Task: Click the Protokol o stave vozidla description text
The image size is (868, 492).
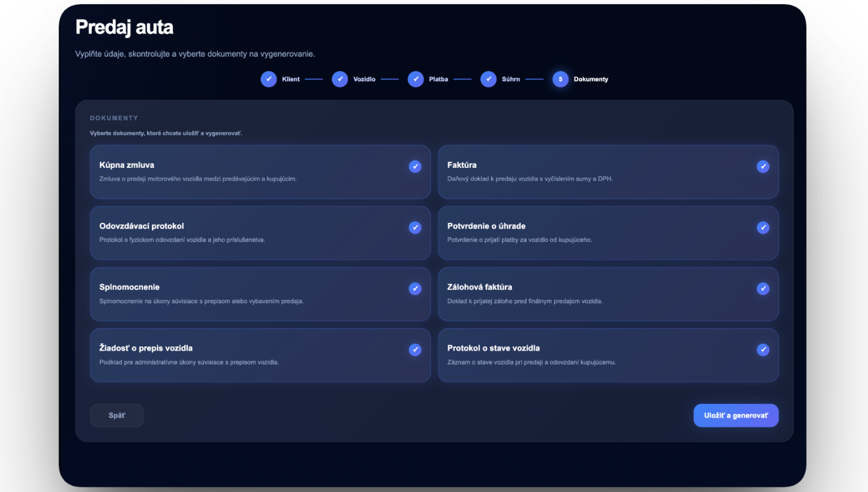Action: point(531,362)
